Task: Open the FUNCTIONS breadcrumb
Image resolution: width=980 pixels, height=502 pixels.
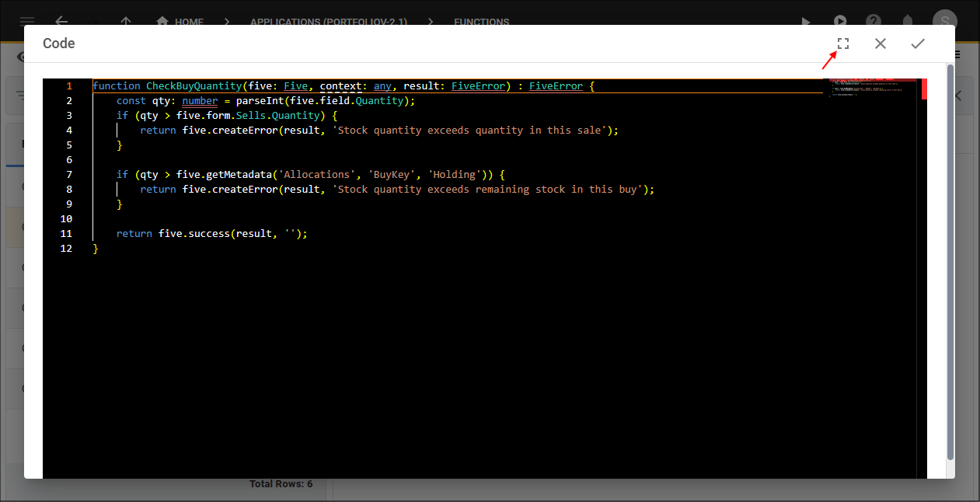Action: coord(482,22)
